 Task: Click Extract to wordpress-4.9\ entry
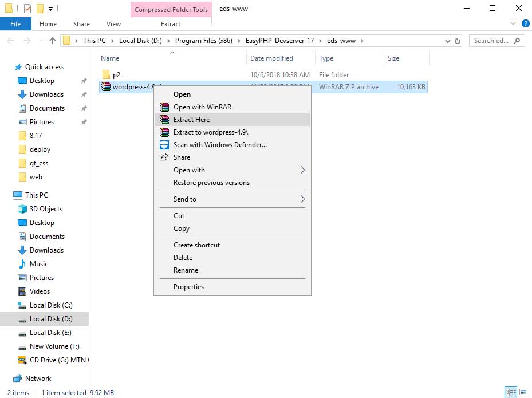pyautogui.click(x=232, y=132)
